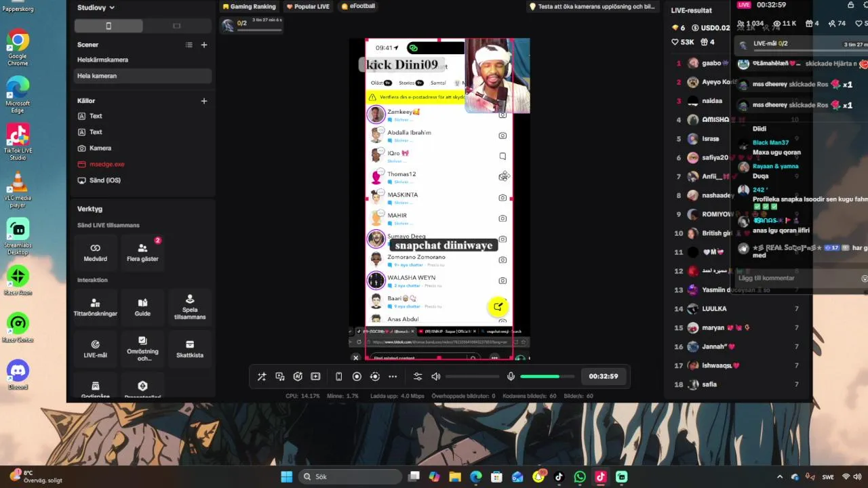Click the LIVE-resultat heading

(691, 11)
